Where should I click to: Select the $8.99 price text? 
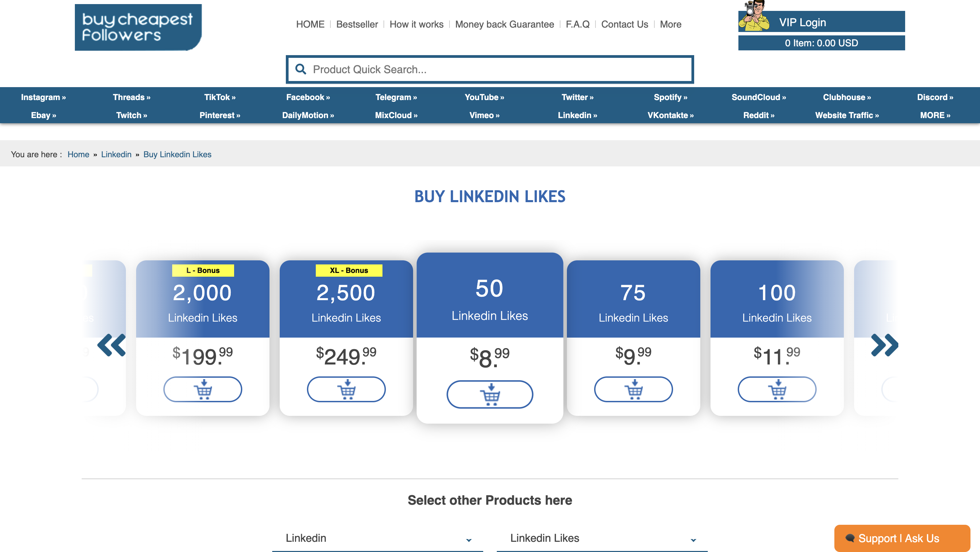click(490, 357)
